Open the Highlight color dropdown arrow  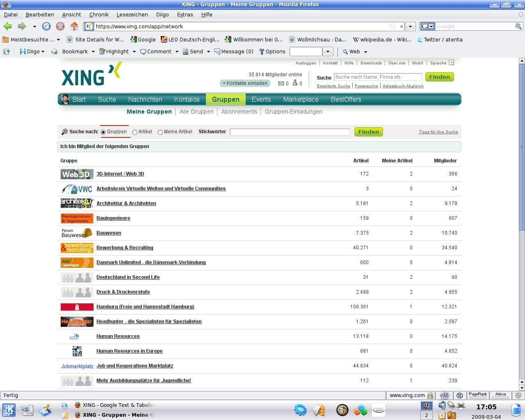pyautogui.click(x=134, y=52)
